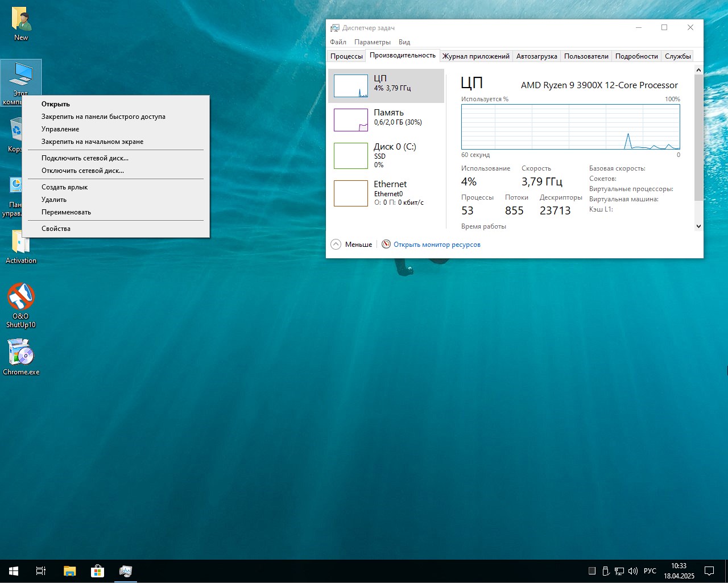
Task: Open the notification center icon
Action: tap(709, 571)
